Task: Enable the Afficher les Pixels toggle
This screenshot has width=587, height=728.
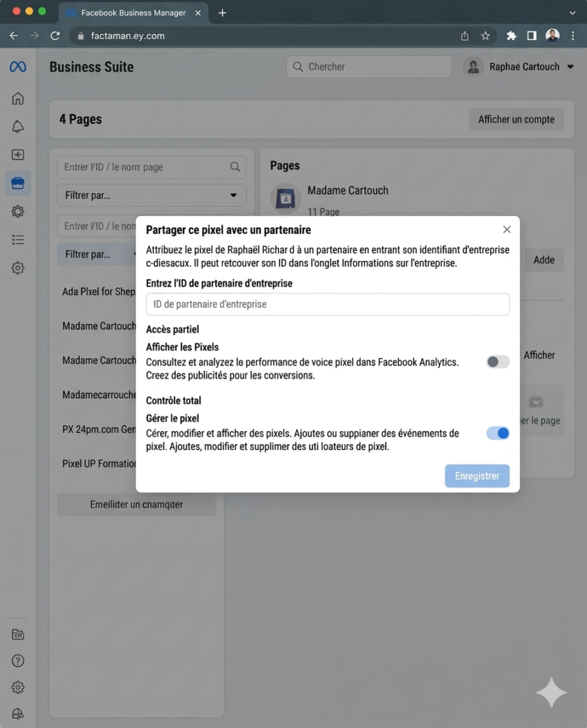Action: [x=498, y=362]
